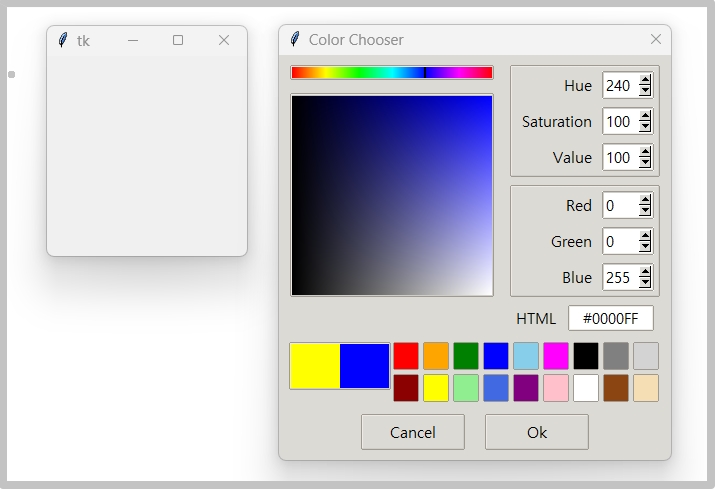Choose the brown palette swatch
Screen dimensions: 715x489
(x=616, y=388)
